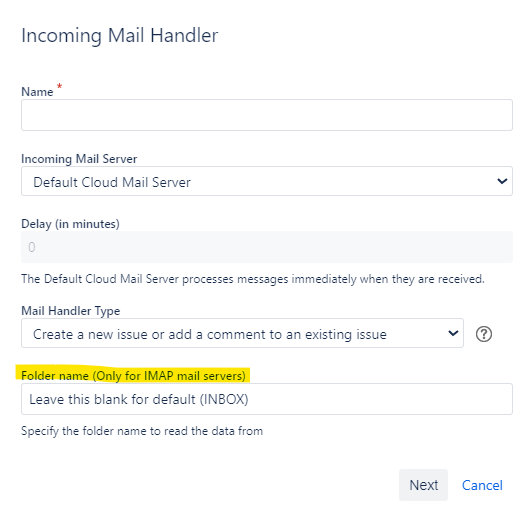The height and width of the screenshot is (523, 531).
Task: Click the Next button
Action: pos(423,485)
